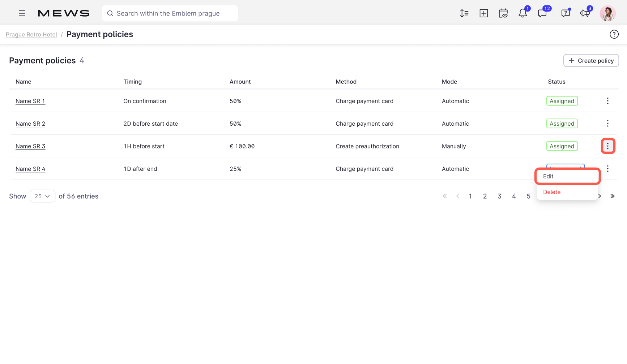
Task: Open the quick add (plus) icon
Action: 483,13
